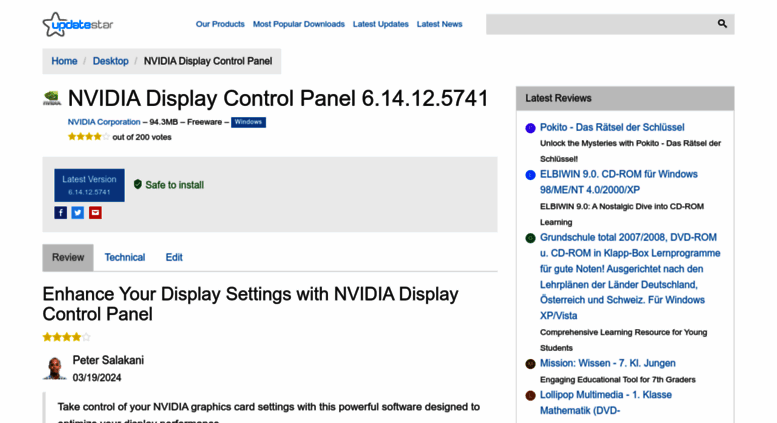This screenshot has width=777, height=423.
Task: Click the Lollipop Multimedia bullet icon
Action: 530,396
